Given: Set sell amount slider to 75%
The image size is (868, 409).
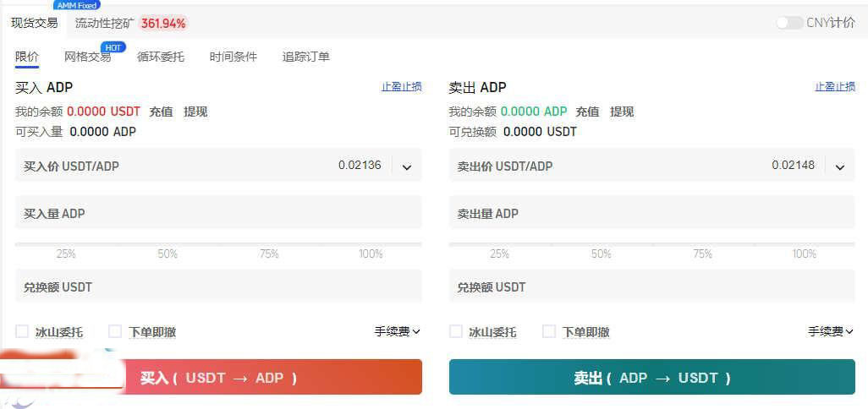Looking at the screenshot, I should [x=702, y=245].
